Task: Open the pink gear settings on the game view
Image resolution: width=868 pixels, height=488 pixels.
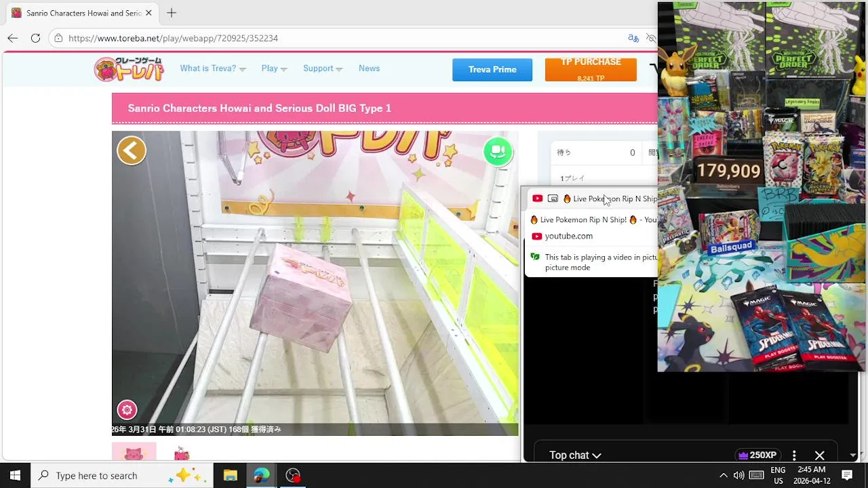Action: [127, 409]
